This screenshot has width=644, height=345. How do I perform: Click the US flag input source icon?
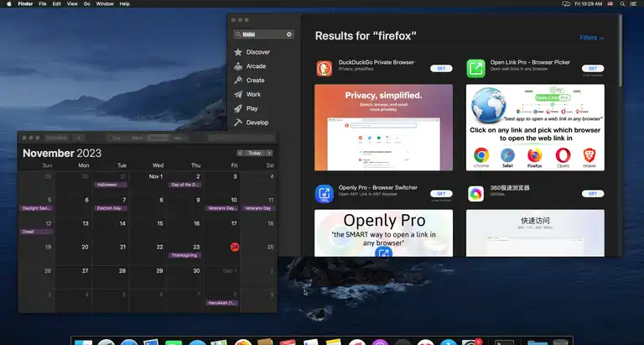click(x=610, y=3)
